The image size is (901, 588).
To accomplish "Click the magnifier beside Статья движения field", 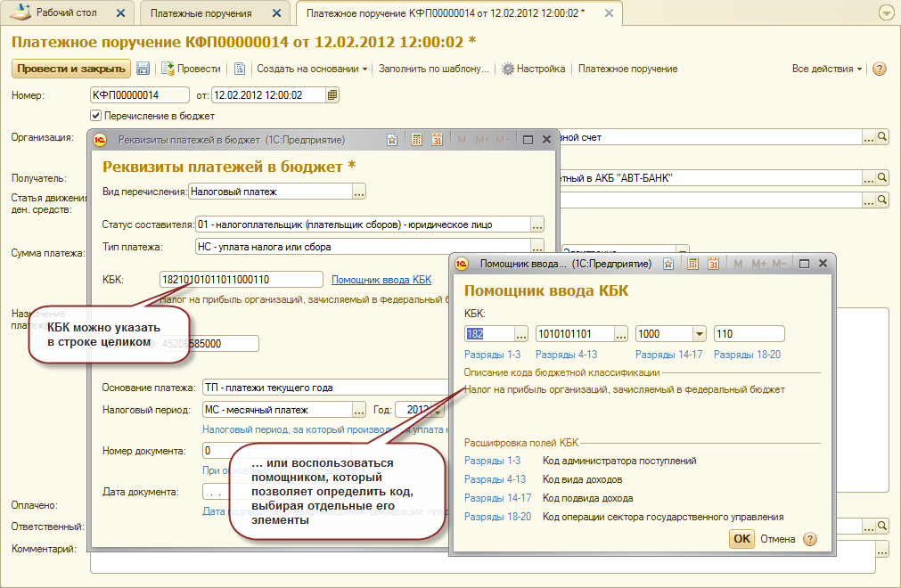I will pyautogui.click(x=882, y=200).
